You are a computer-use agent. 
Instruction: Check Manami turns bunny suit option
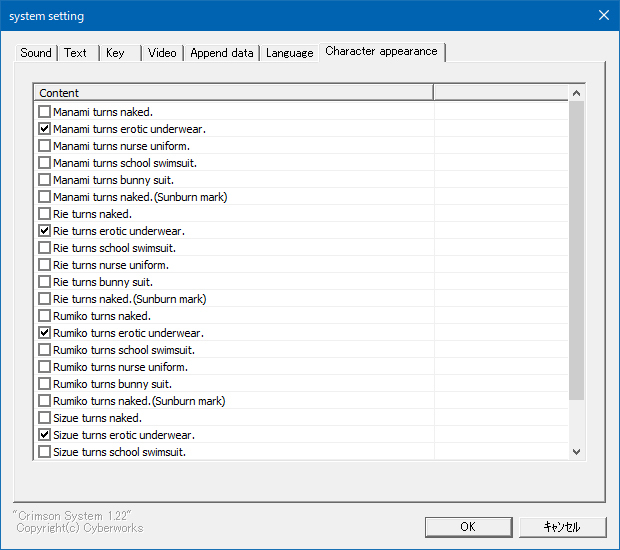click(44, 180)
